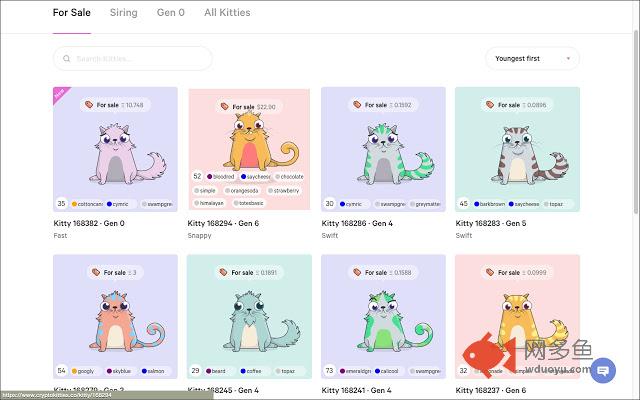The image size is (640, 400).
Task: Open the green-striped Kitty 168286 image
Action: pos(383,149)
